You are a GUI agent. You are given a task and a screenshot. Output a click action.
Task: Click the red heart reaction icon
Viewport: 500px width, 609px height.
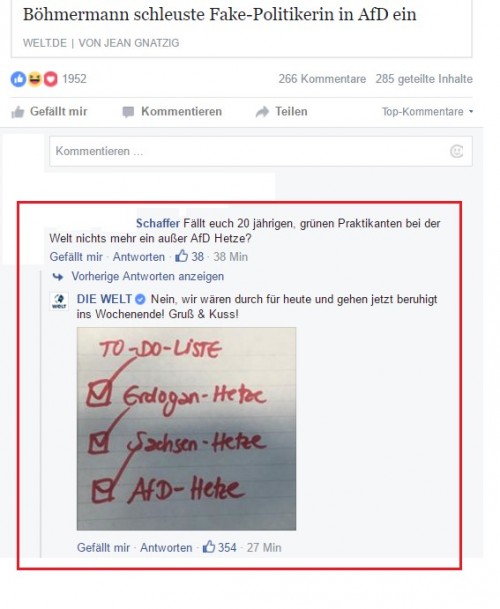point(51,79)
